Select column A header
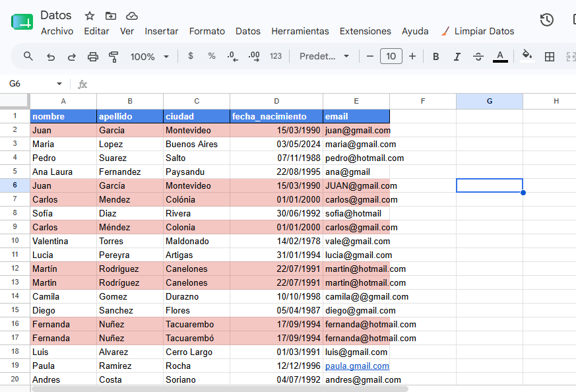The width and height of the screenshot is (576, 392). (63, 102)
